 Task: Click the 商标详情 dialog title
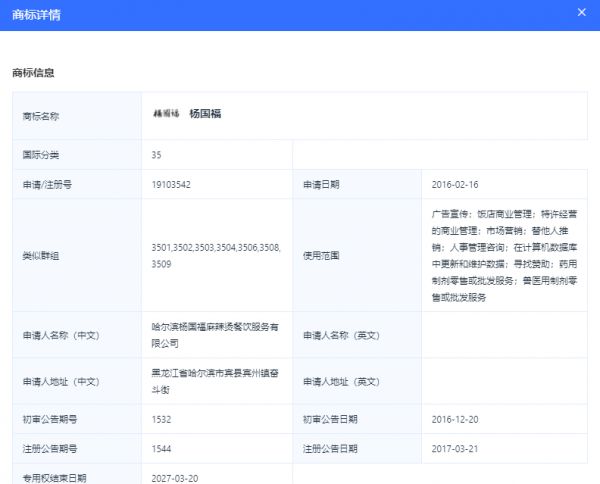point(36,15)
